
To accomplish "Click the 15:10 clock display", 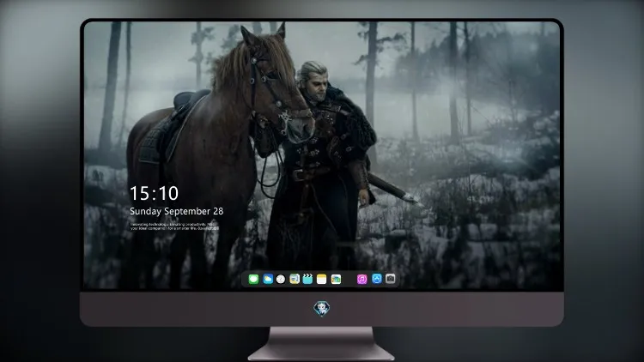I will point(154,193).
